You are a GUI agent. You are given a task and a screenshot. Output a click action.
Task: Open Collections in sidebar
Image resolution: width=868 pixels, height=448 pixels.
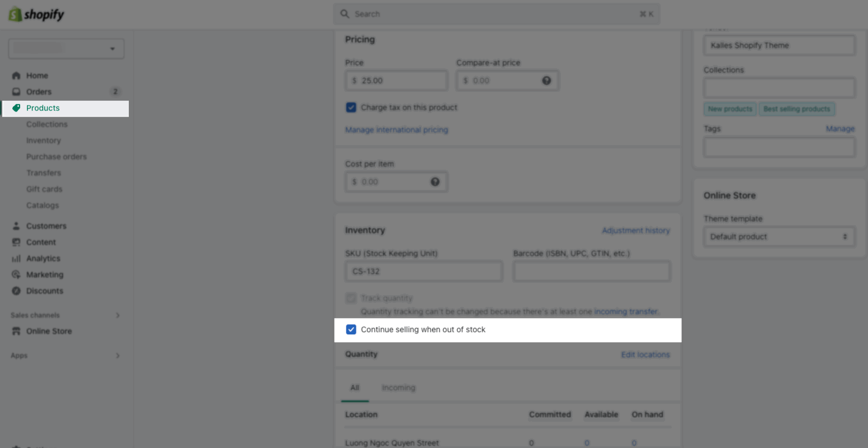pos(47,124)
